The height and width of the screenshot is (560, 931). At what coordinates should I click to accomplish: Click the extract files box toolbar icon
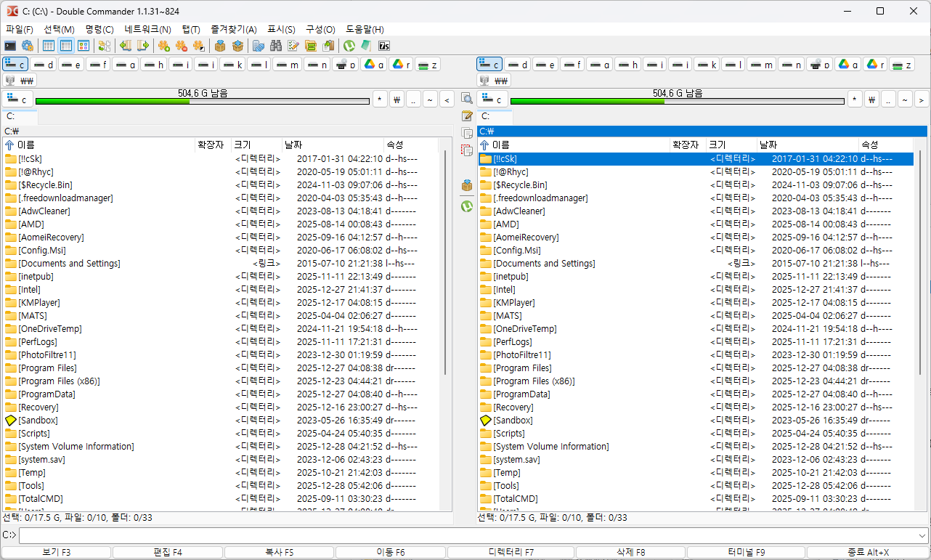click(x=237, y=46)
